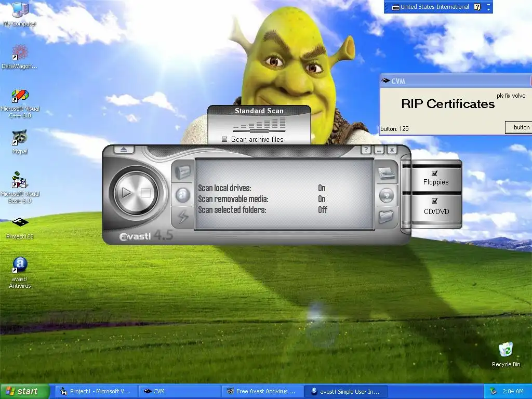Open the Windows XP start menu
Viewport: 532px width, 399px height.
pos(24,391)
